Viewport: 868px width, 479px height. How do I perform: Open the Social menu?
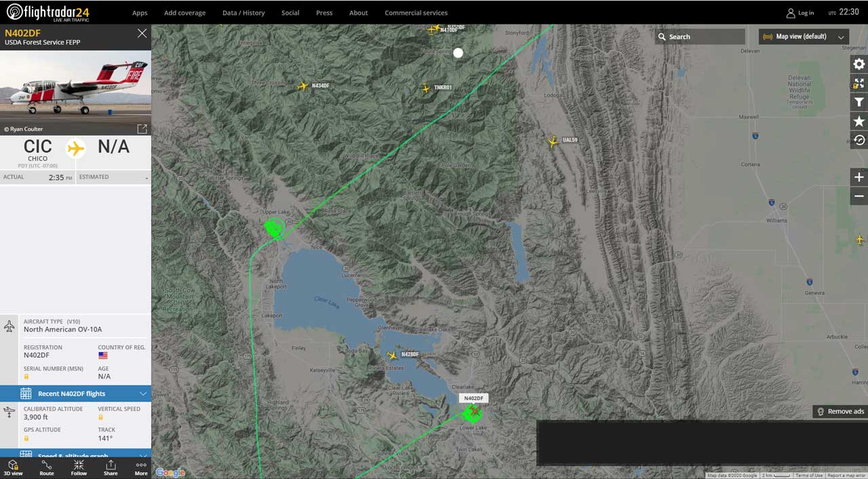[290, 13]
